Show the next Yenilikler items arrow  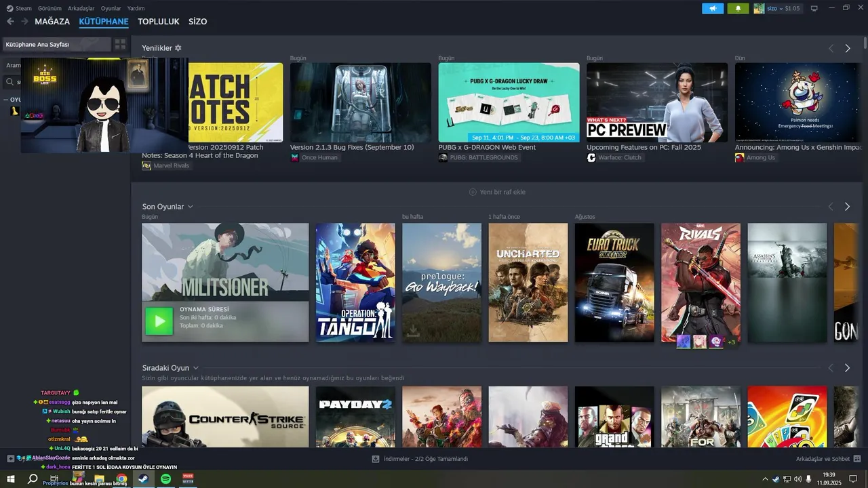point(848,48)
